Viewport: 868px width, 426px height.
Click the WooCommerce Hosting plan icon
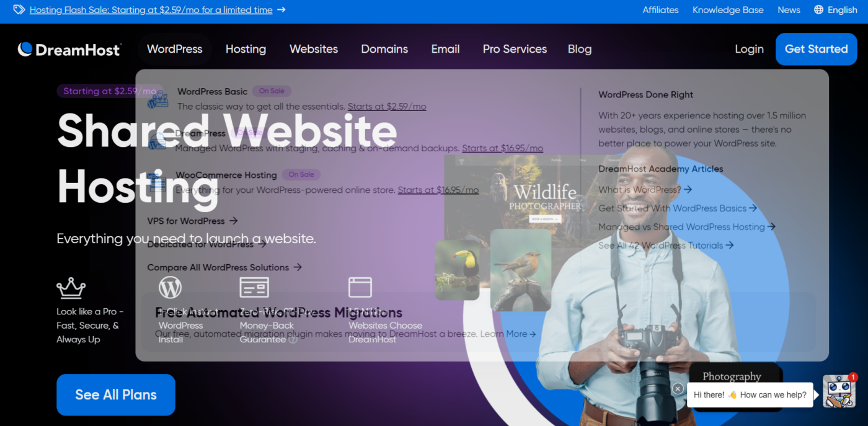coord(157,182)
